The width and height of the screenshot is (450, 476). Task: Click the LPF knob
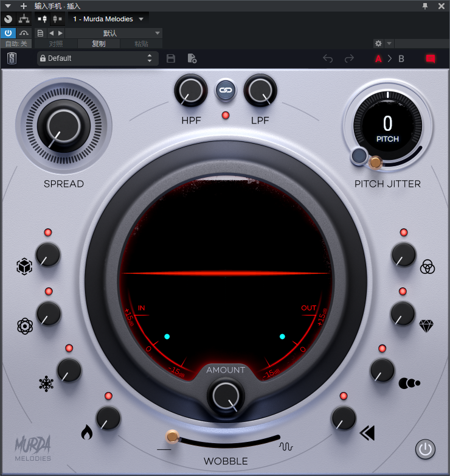click(x=260, y=91)
